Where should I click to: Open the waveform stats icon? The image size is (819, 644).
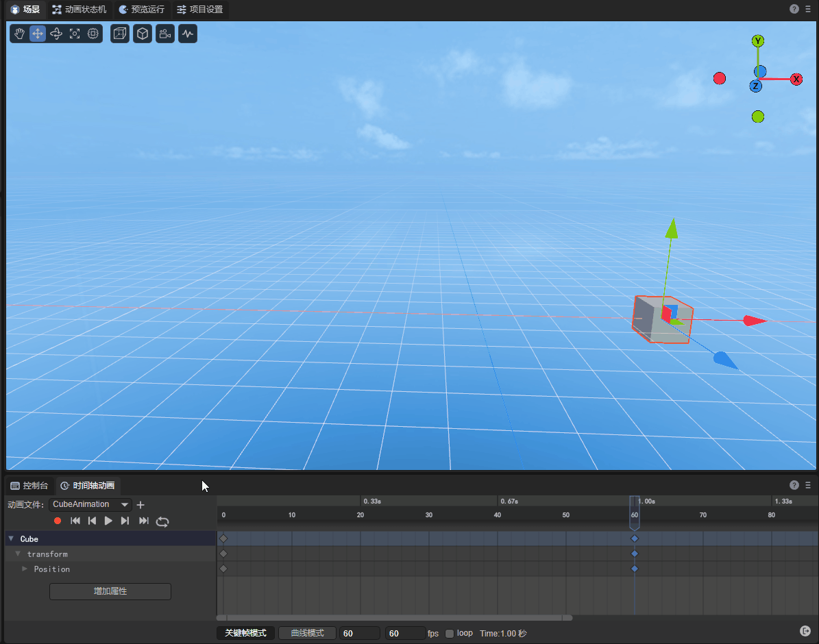pyautogui.click(x=188, y=34)
